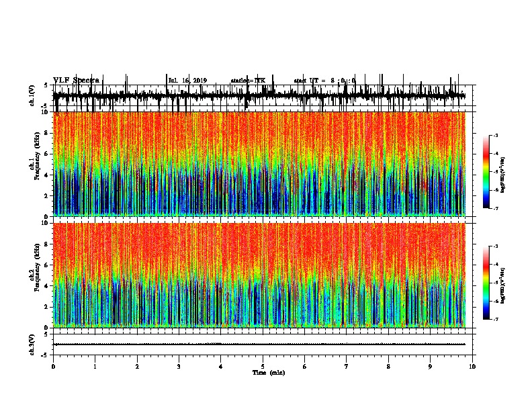
Task: Click inside the ch.2 spectrogram panel
Action: click(259, 275)
